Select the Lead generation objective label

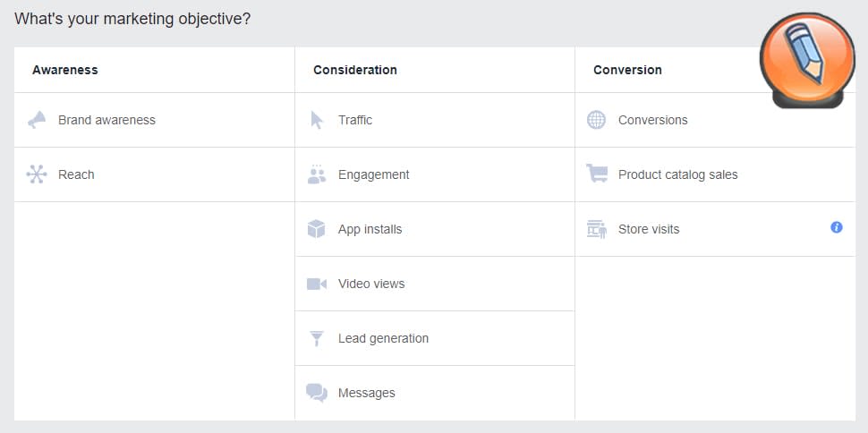[x=383, y=338]
